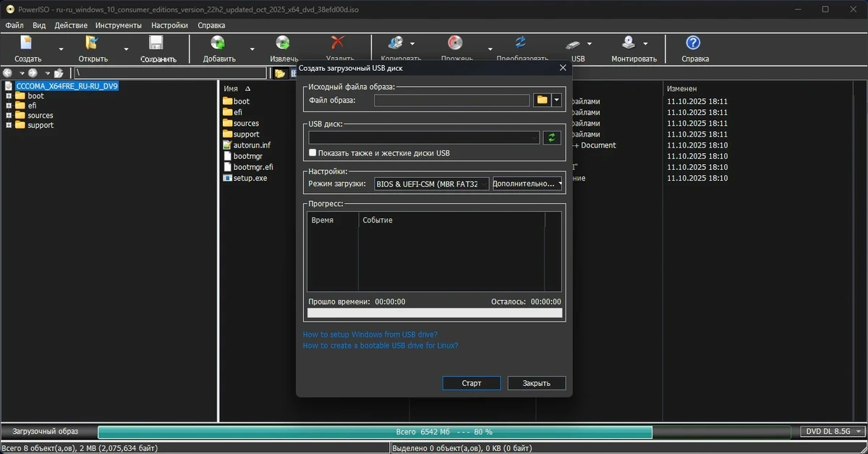
Task: Open Создать button dropdown arrow
Action: coord(61,49)
